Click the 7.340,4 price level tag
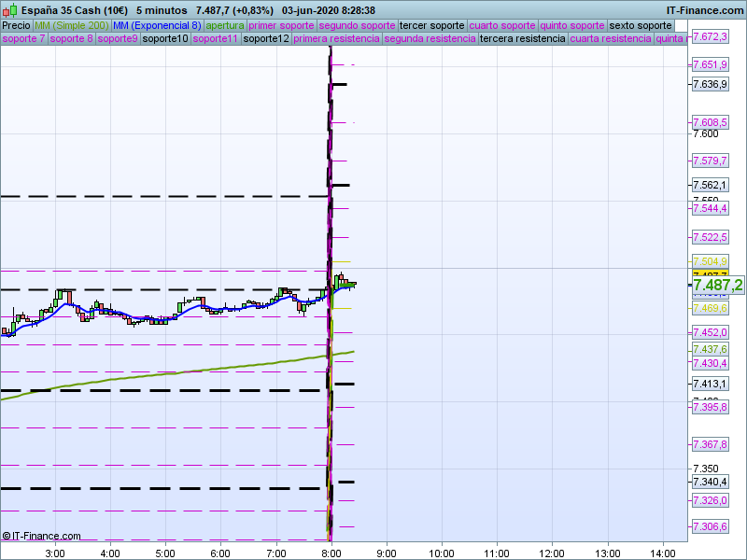This screenshot has height=560, width=747. (710, 482)
